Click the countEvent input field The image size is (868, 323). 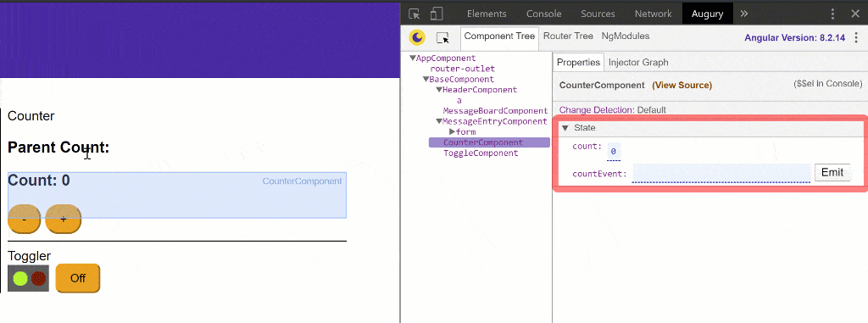[721, 173]
